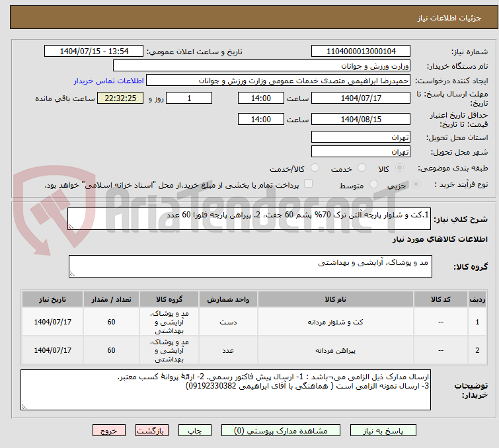Viewport: 499px width, 448px height.
Task: Click the row number 2 cell
Action: pos(477,350)
